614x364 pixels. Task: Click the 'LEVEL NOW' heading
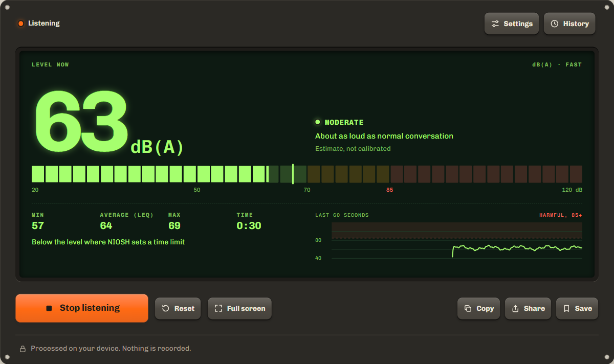(50, 65)
